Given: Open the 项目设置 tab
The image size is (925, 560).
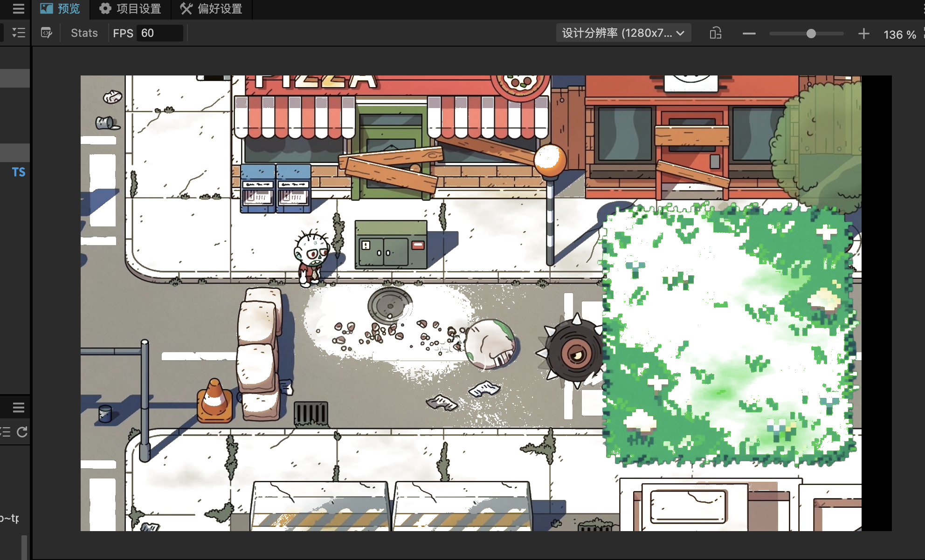Looking at the screenshot, I should (x=131, y=8).
